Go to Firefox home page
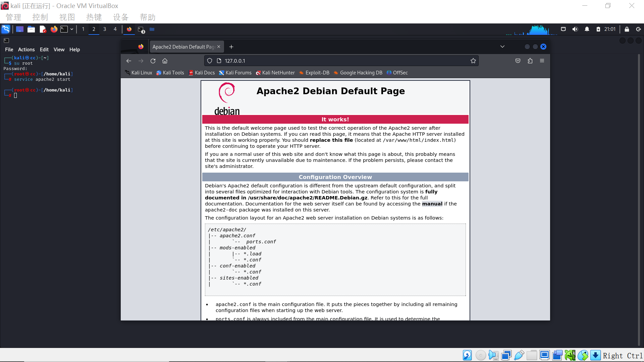Screen dimensions: 644x362 (x=165, y=61)
